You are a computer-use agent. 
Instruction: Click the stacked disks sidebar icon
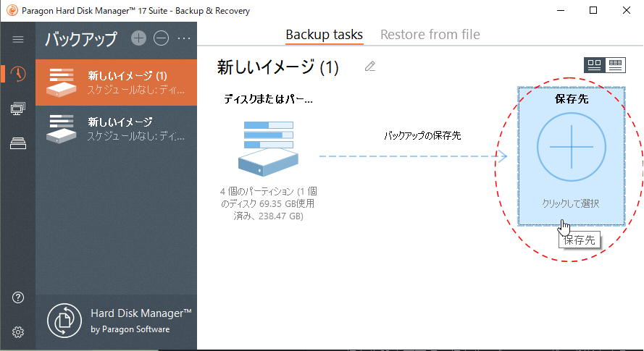point(18,143)
